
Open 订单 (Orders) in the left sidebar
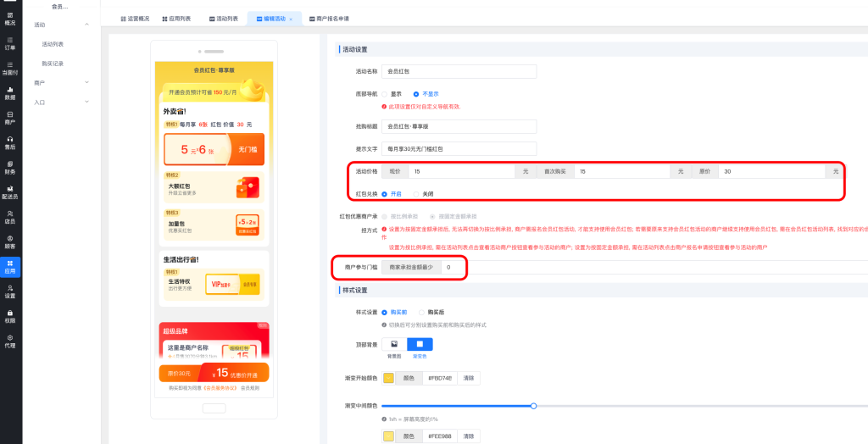pyautogui.click(x=10, y=43)
